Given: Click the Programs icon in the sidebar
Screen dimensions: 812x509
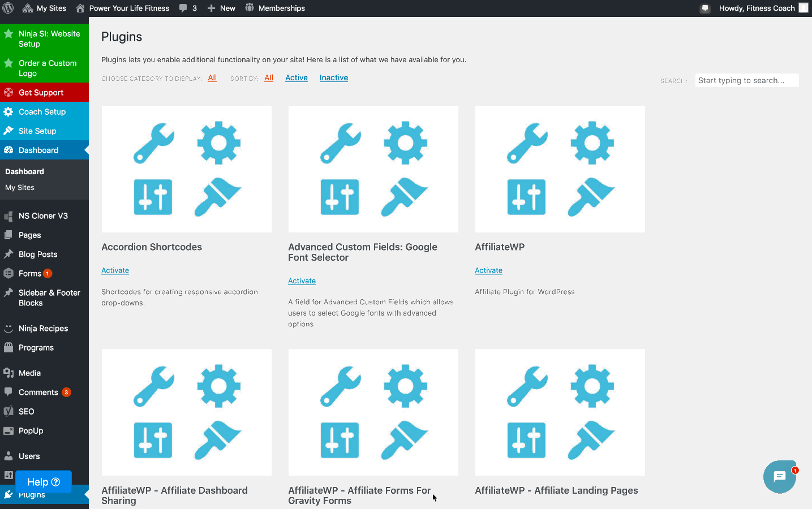Looking at the screenshot, I should (x=8, y=347).
